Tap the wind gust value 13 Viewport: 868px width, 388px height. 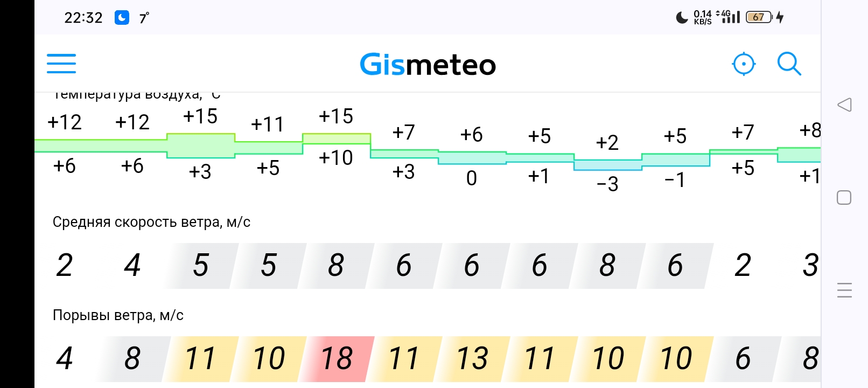(x=472, y=359)
